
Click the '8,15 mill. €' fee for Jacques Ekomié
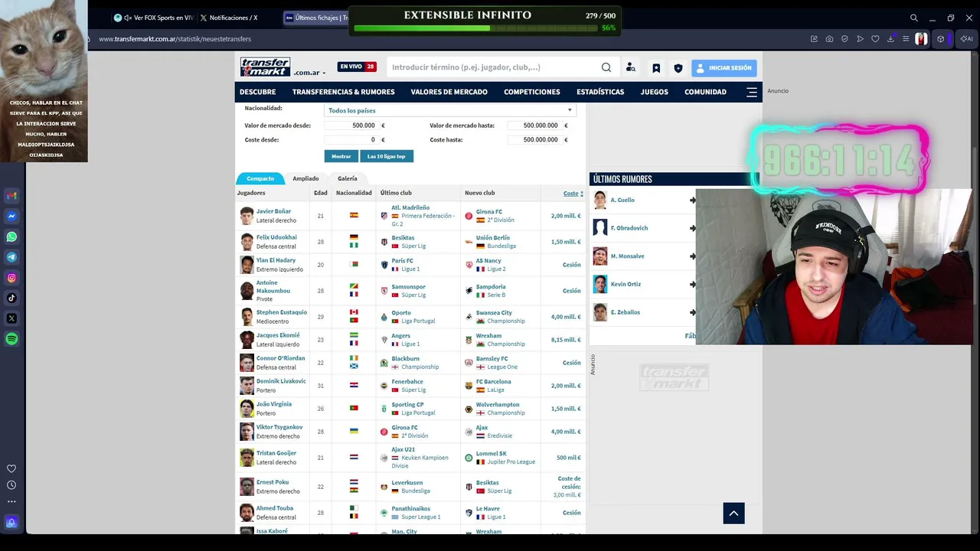[x=566, y=340]
